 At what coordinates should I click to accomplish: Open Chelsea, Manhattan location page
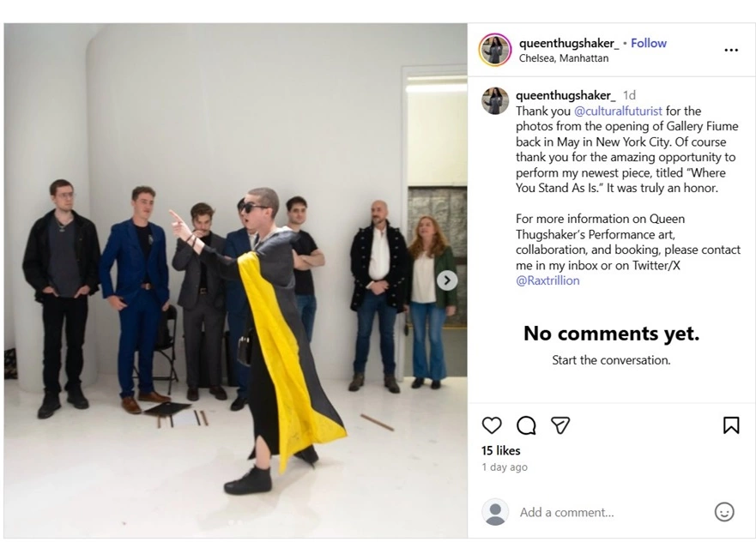564,58
